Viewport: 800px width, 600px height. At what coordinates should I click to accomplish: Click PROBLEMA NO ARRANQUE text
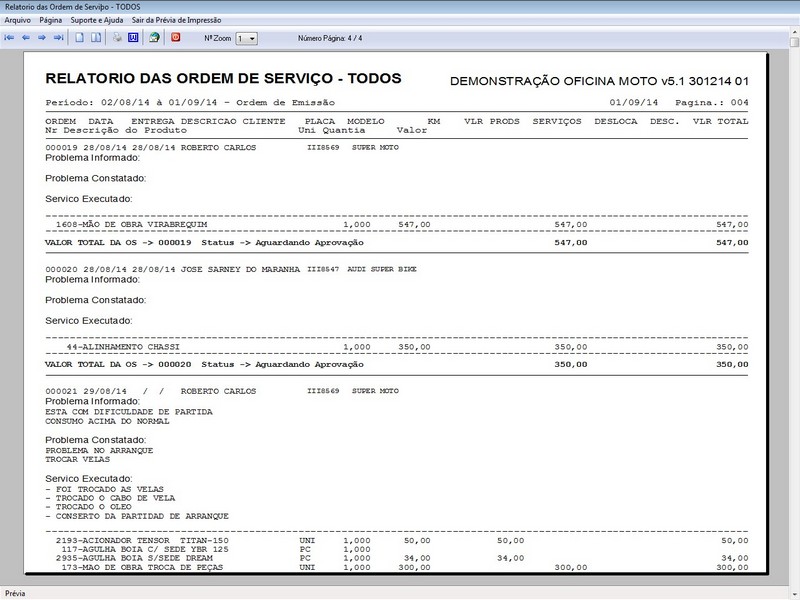coord(99,451)
